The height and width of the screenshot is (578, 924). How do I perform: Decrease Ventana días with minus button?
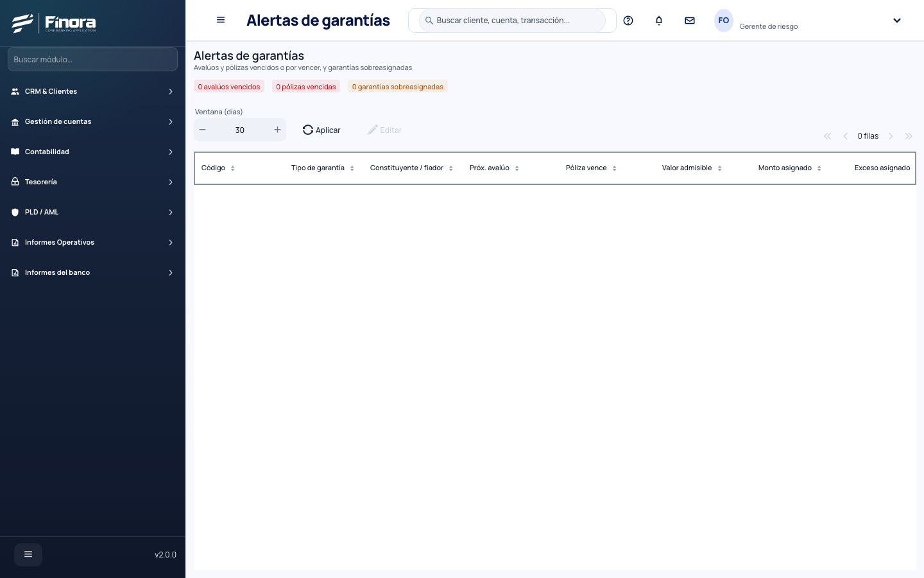point(203,130)
